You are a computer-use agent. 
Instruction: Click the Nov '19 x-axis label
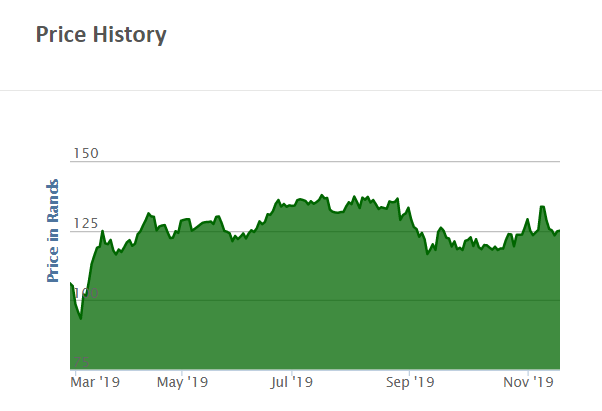[x=528, y=382]
